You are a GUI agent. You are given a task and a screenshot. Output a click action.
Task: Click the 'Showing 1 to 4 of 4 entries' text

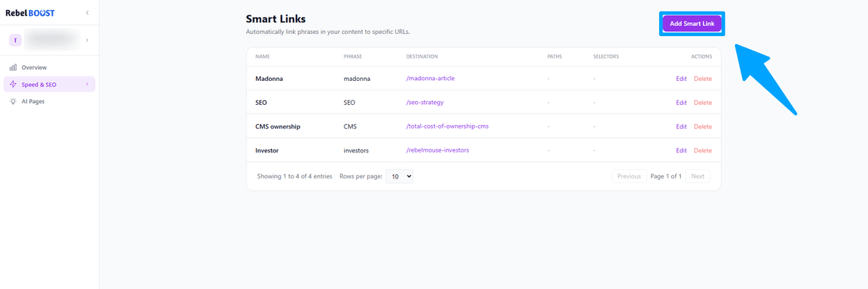point(294,176)
